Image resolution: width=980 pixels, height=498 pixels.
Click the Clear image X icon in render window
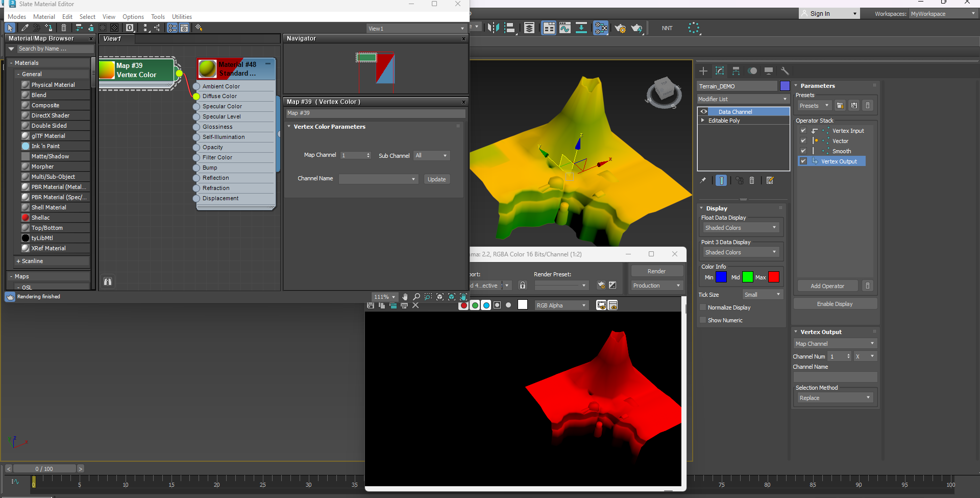[415, 305]
